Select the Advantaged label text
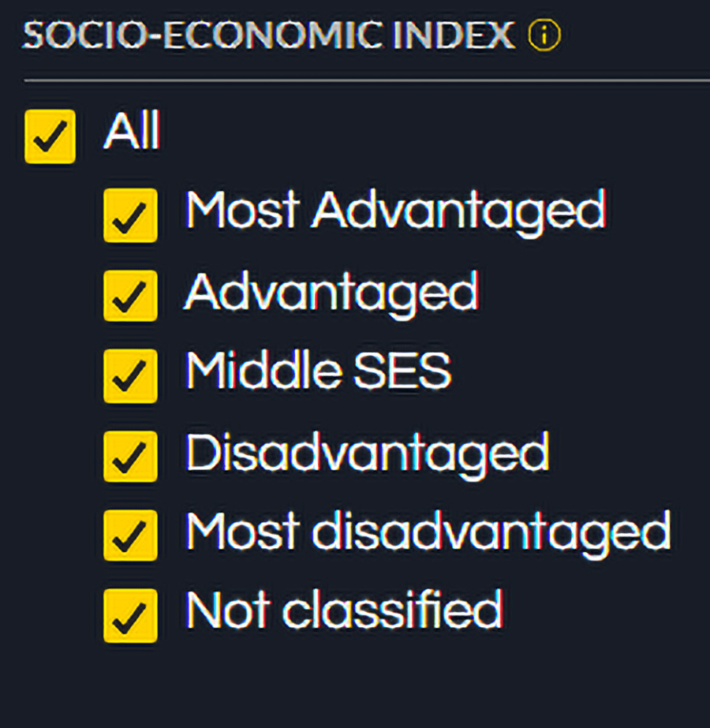The height and width of the screenshot is (728, 710). tap(331, 292)
